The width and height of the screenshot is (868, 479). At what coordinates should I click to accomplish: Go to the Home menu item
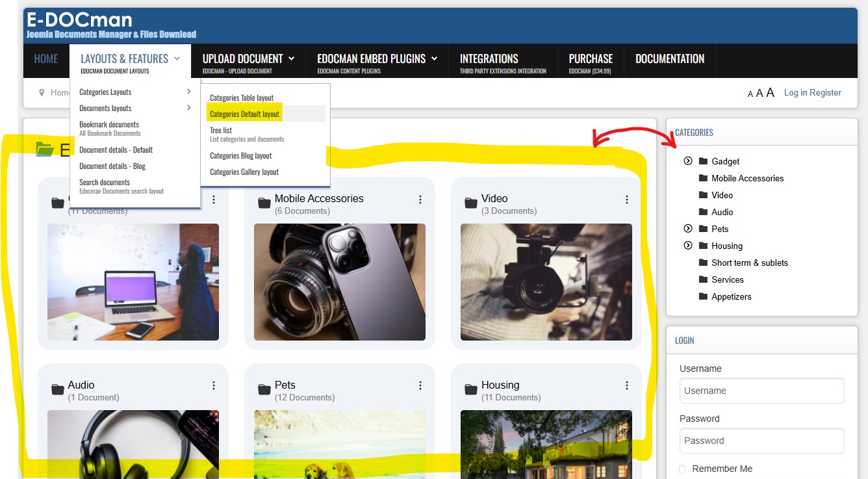tap(46, 59)
